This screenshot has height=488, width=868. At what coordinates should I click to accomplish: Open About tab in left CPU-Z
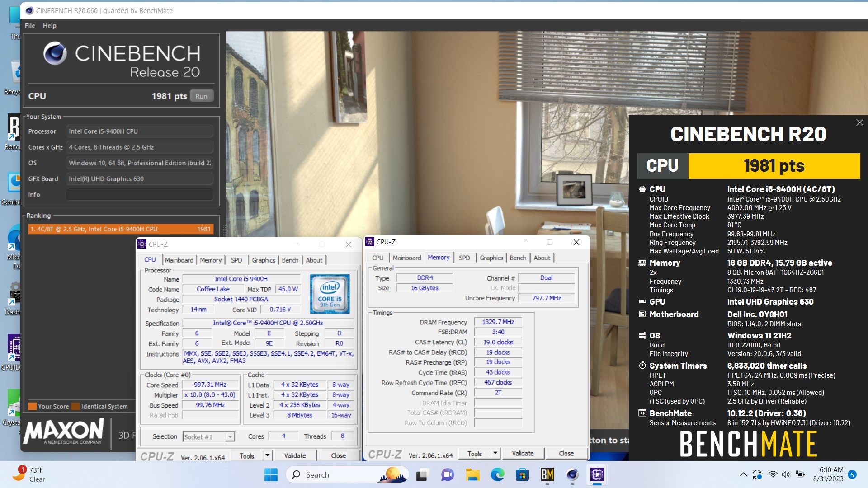coord(314,260)
